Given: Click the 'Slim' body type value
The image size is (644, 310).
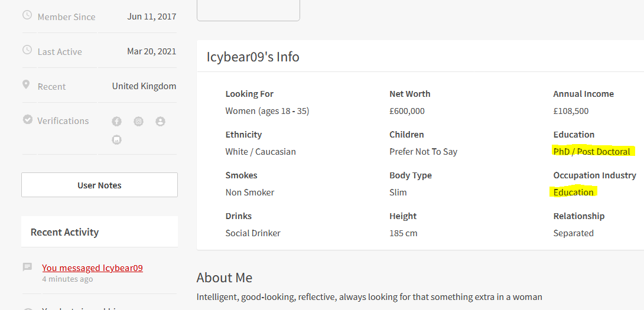Looking at the screenshot, I should click(398, 192).
